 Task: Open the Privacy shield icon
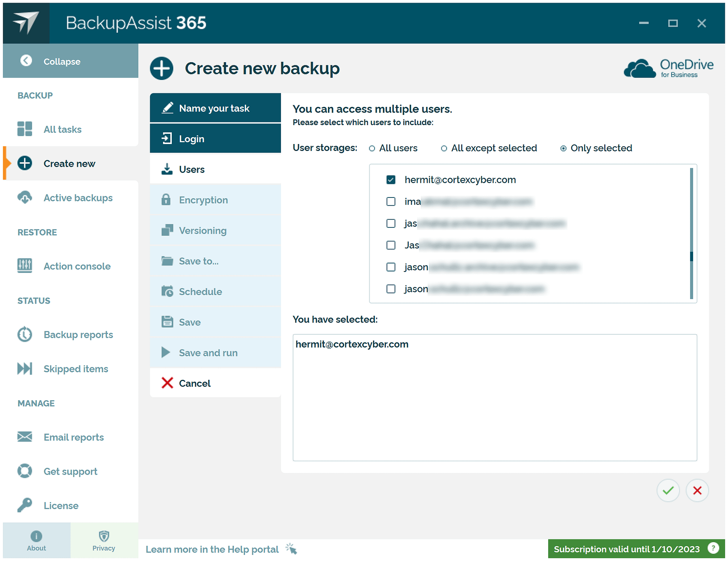click(104, 536)
